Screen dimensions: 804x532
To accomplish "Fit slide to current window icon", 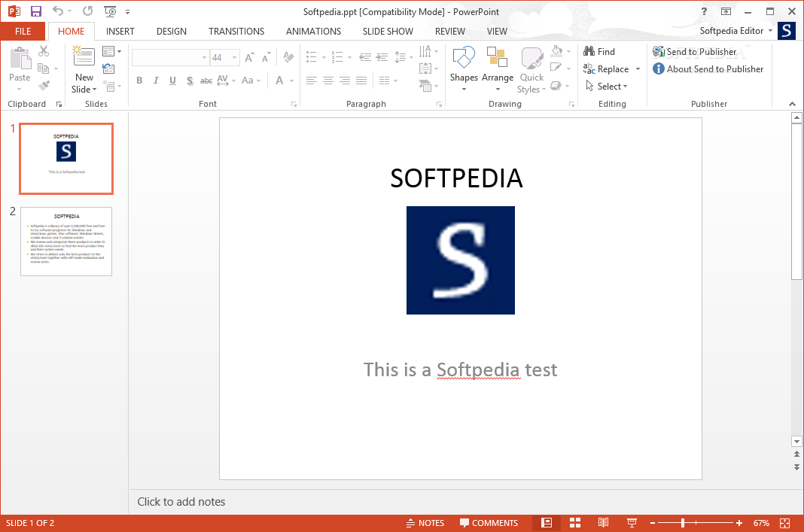I will [785, 523].
